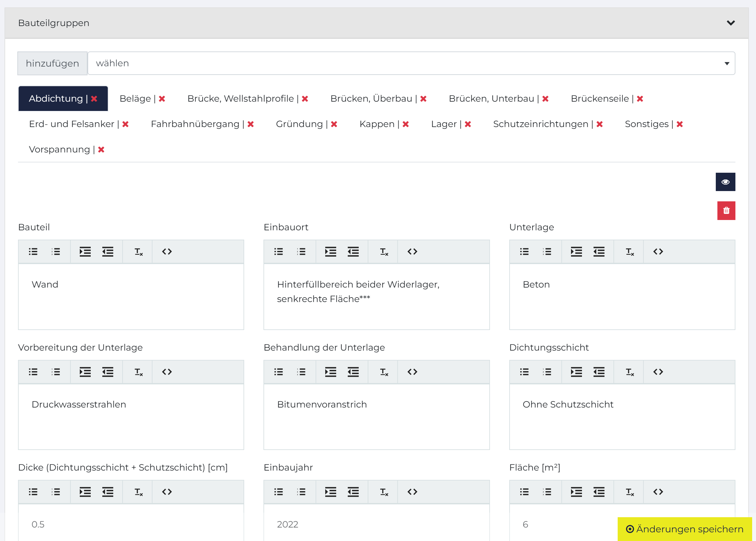This screenshot has height=541, width=756.
Task: Collapse the Bauteilgruppen panel chevron
Action: click(731, 23)
